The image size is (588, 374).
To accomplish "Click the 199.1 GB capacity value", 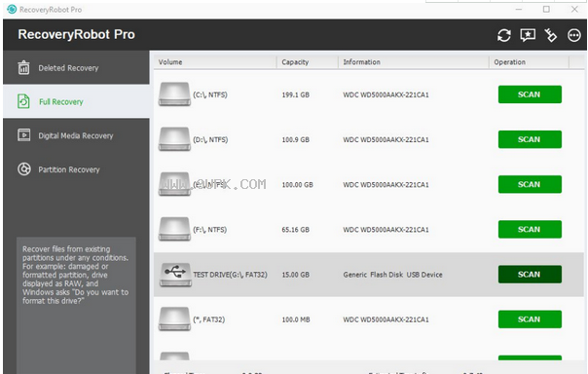I will [296, 94].
